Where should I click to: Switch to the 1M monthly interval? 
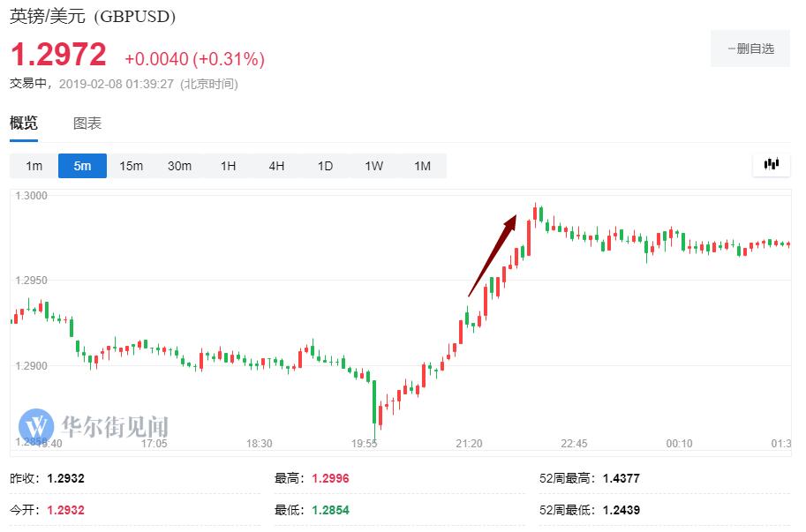point(422,166)
